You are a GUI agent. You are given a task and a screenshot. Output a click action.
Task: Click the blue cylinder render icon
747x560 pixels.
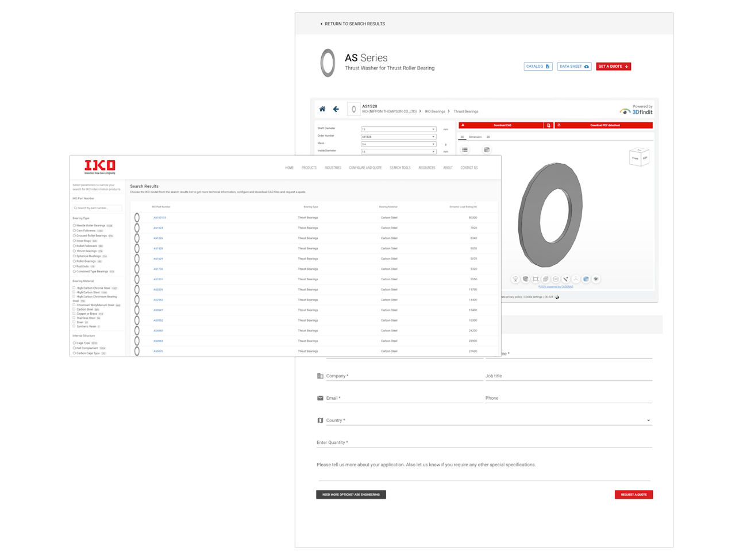pos(586,279)
